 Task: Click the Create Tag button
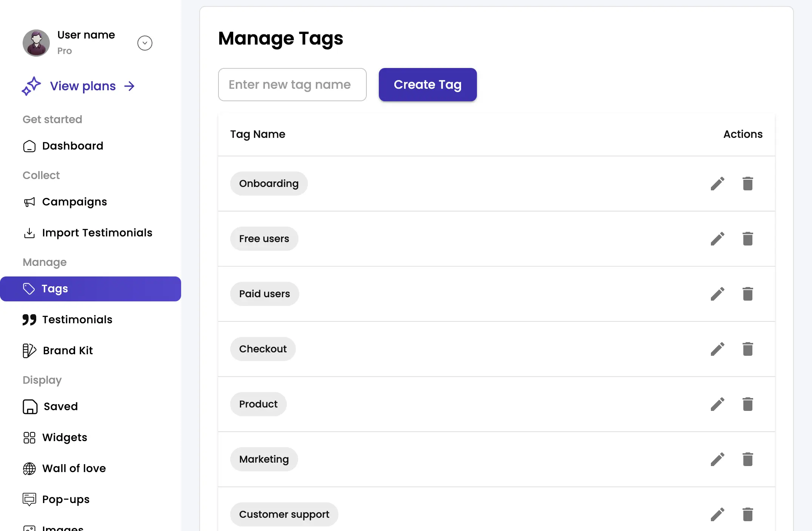click(x=428, y=85)
